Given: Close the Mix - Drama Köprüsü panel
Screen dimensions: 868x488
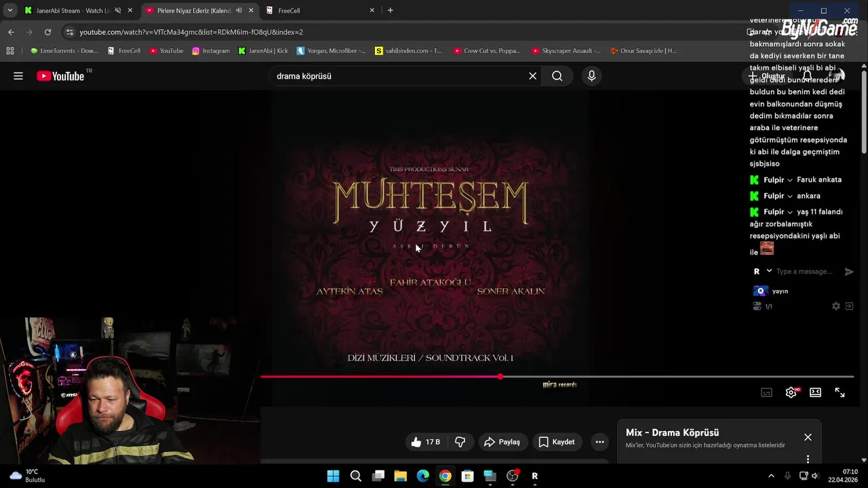Looking at the screenshot, I should point(808,437).
